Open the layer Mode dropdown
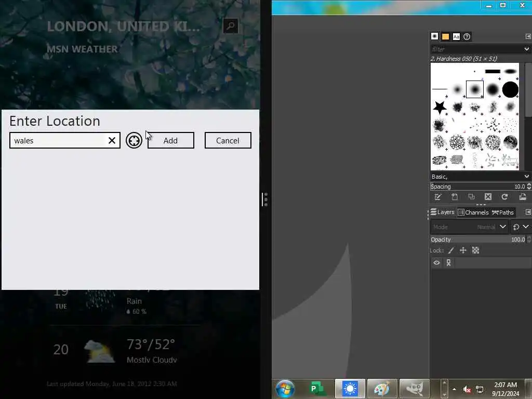The width and height of the screenshot is (532, 399). (470, 227)
